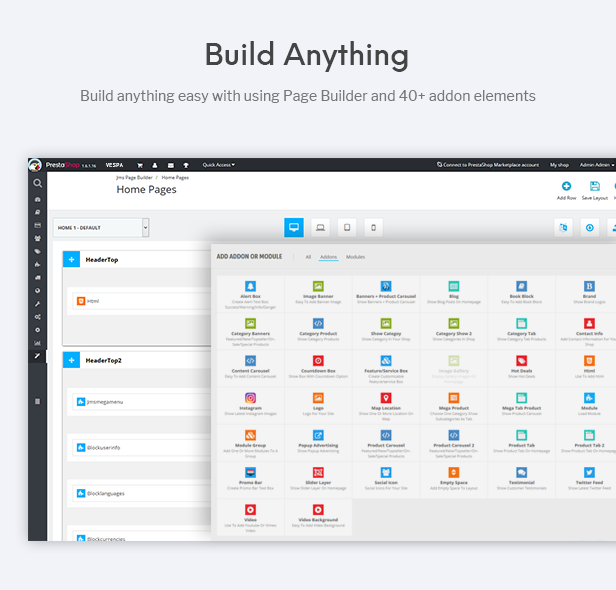Click the download icon button near top right
Screen dimensions: 616x590
[590, 227]
